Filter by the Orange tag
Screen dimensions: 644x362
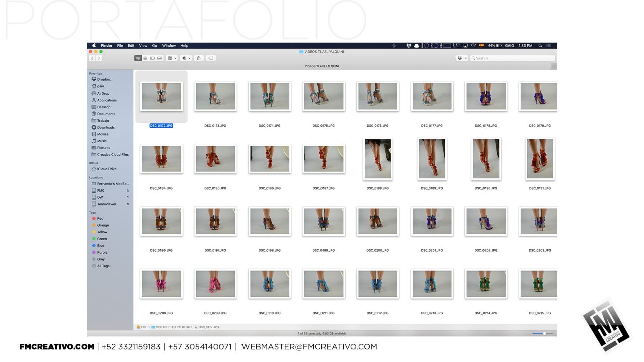tap(100, 225)
